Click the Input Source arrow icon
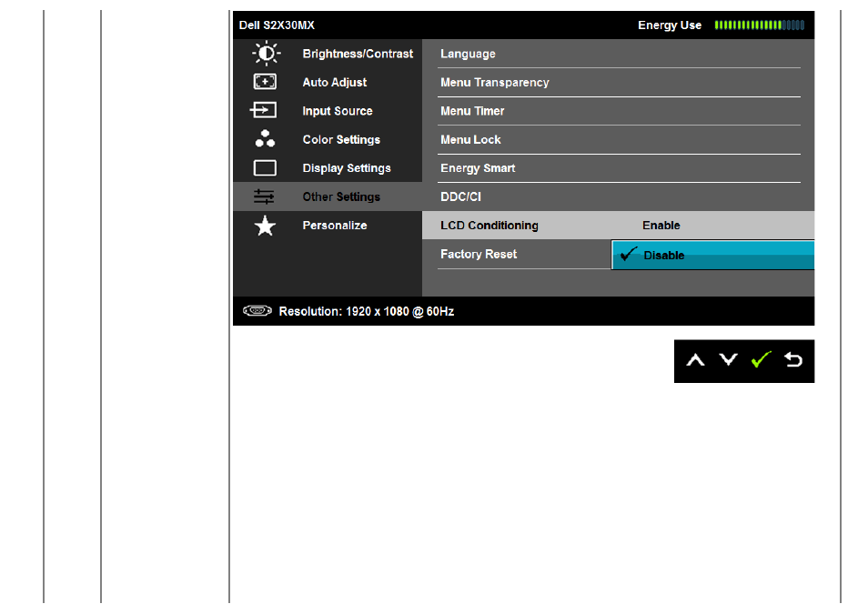This screenshot has width=868, height=614. pyautogui.click(x=264, y=110)
